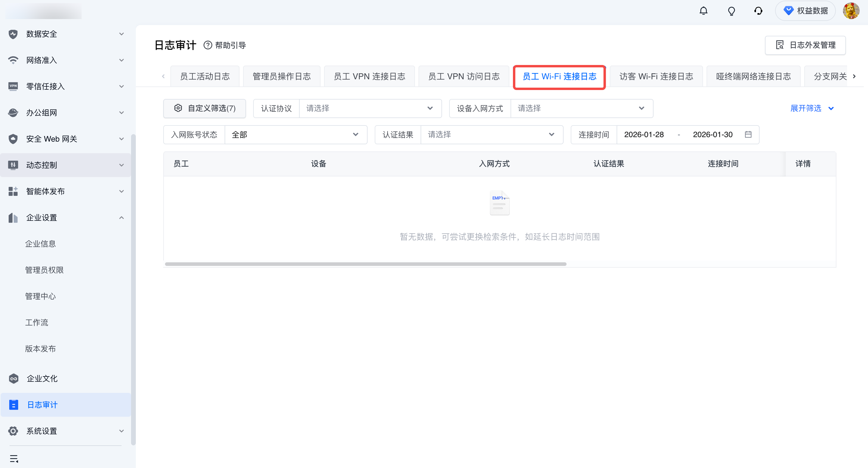Viewport: 868px width, 468px height.
Task: Switch to the 员工 VPN 连接日志 tab
Action: (369, 76)
